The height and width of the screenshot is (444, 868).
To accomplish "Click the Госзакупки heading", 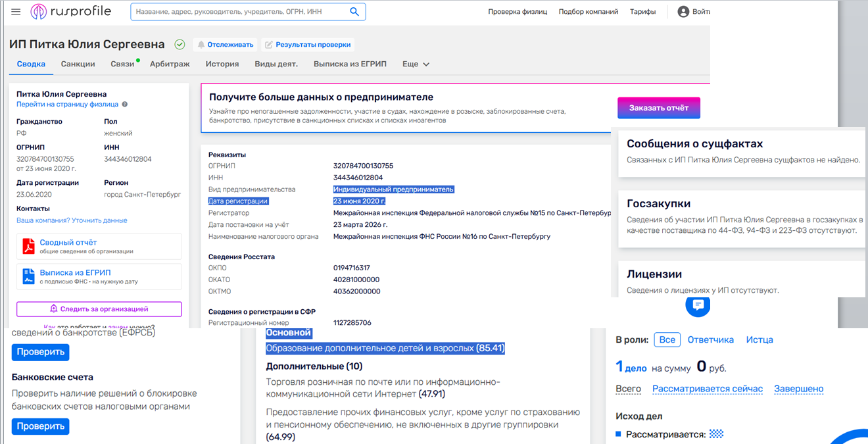I will coord(658,204).
